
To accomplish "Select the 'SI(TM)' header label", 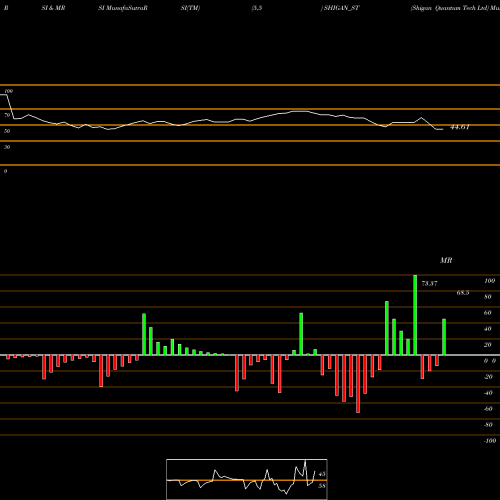I will click(190, 8).
